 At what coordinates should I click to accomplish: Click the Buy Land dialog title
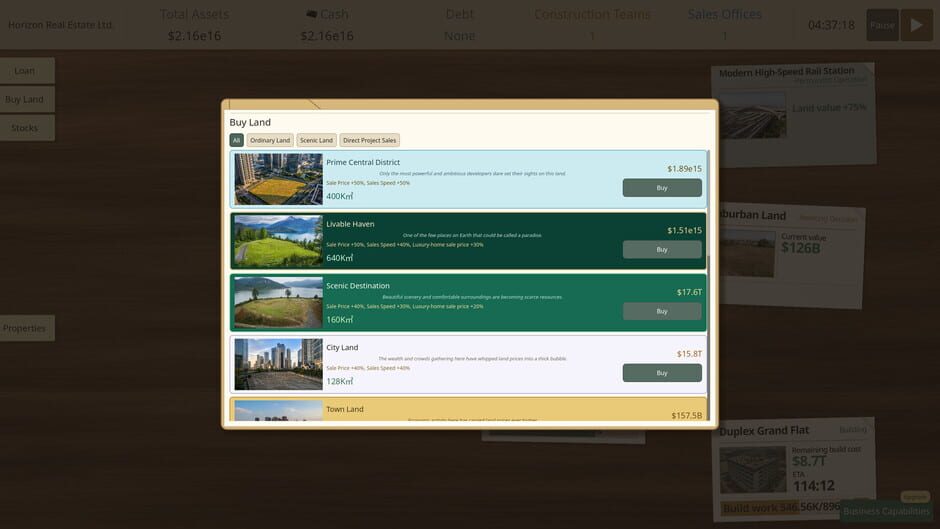pyautogui.click(x=250, y=122)
